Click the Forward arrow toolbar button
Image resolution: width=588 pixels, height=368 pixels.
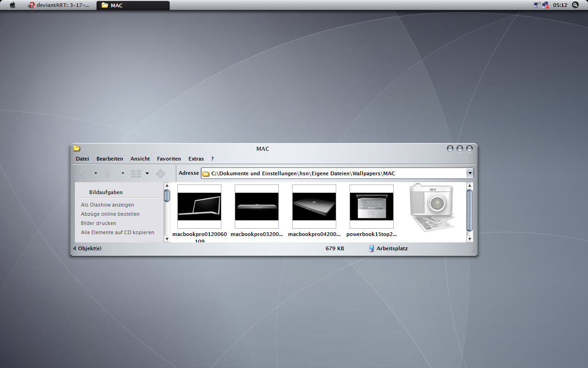pos(108,173)
